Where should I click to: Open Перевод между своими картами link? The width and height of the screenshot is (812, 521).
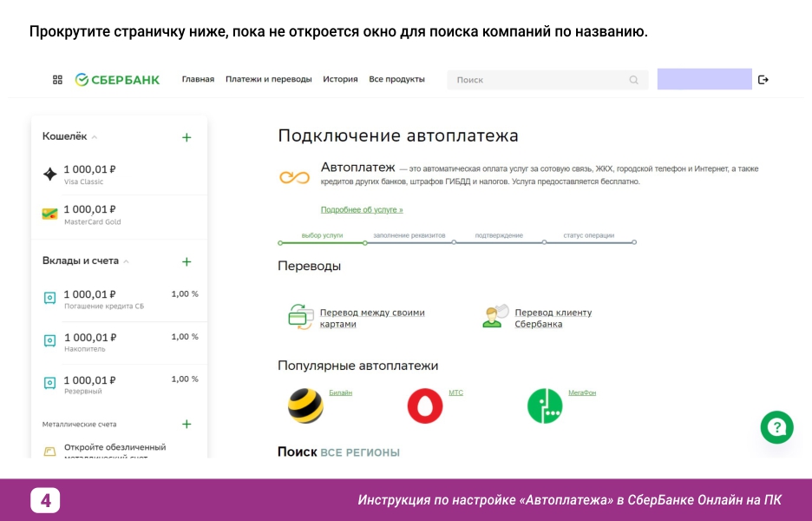[372, 319]
